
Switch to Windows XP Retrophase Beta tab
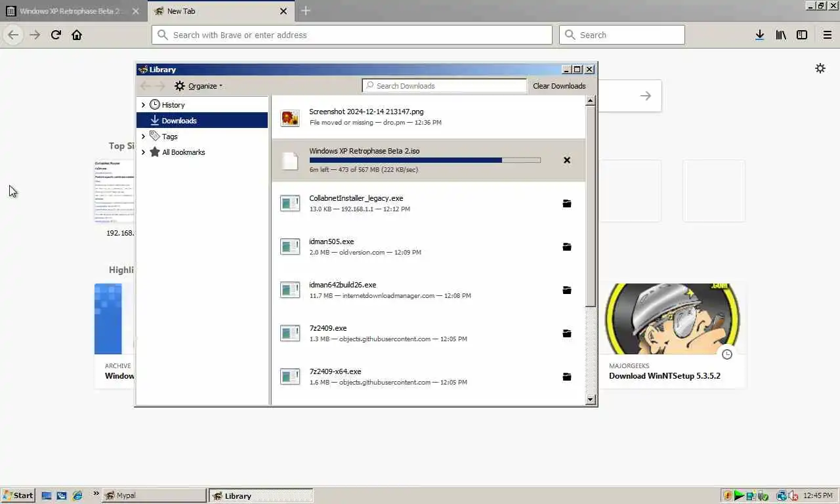click(x=73, y=11)
